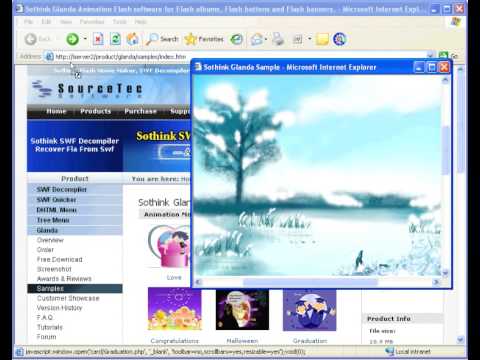Open the Favorites menu
Screen dimensions: 480x360
(92, 22)
